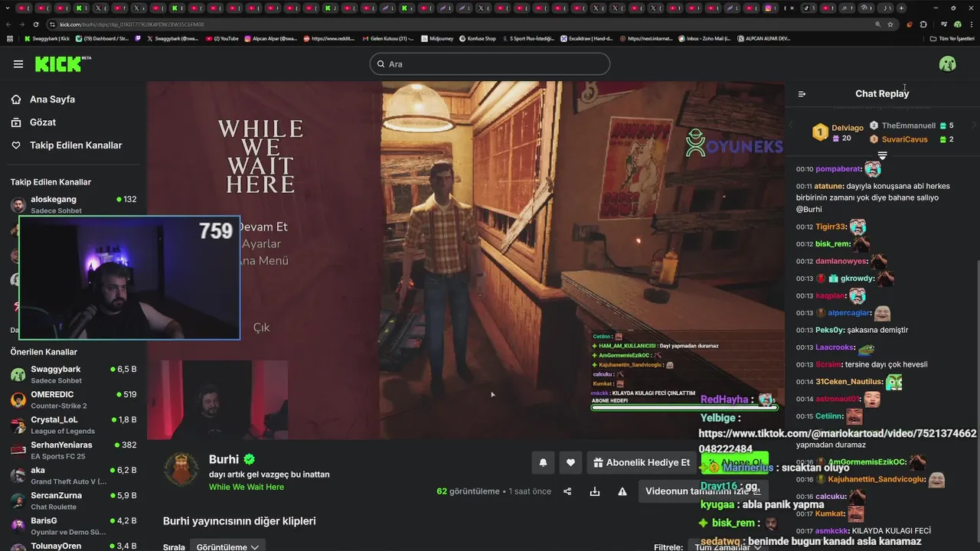Open Burhi channel name link
This screenshot has width=980, height=551.
(x=224, y=459)
